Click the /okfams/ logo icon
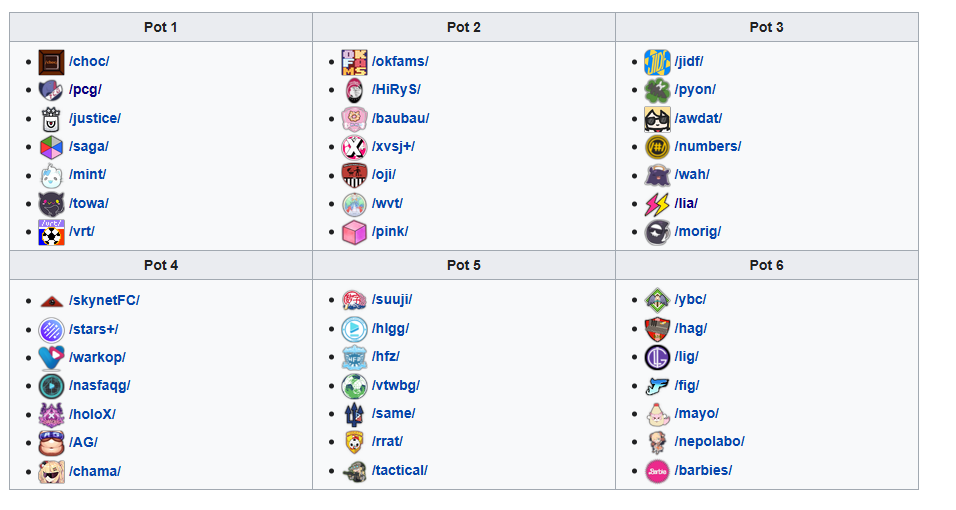The image size is (956, 510). click(354, 62)
